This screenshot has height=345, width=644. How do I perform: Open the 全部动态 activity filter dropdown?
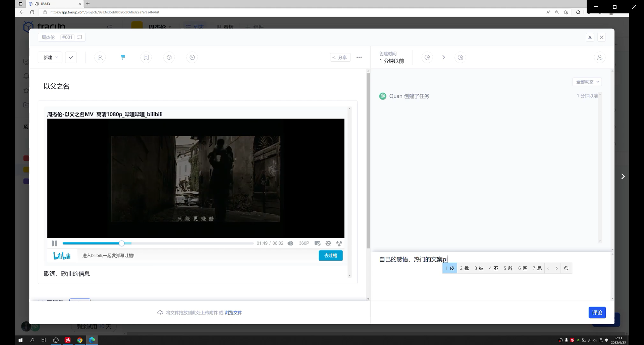(587, 82)
